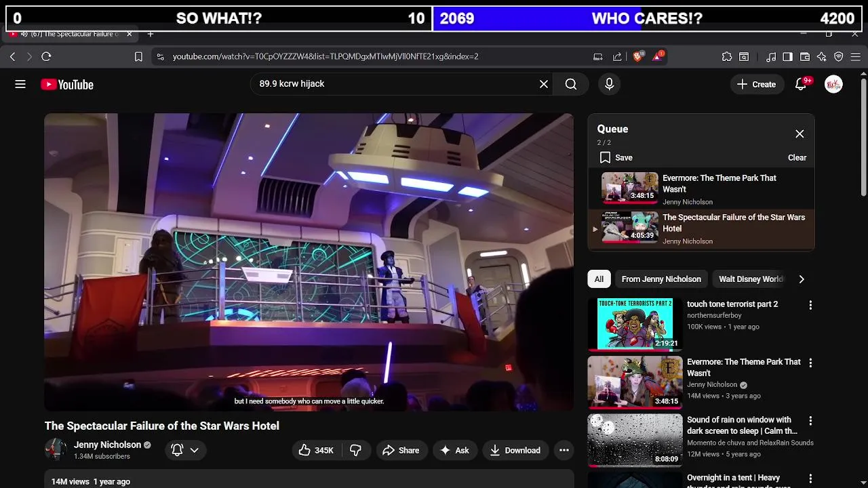
Task: Expand the video description box
Action: [309, 479]
